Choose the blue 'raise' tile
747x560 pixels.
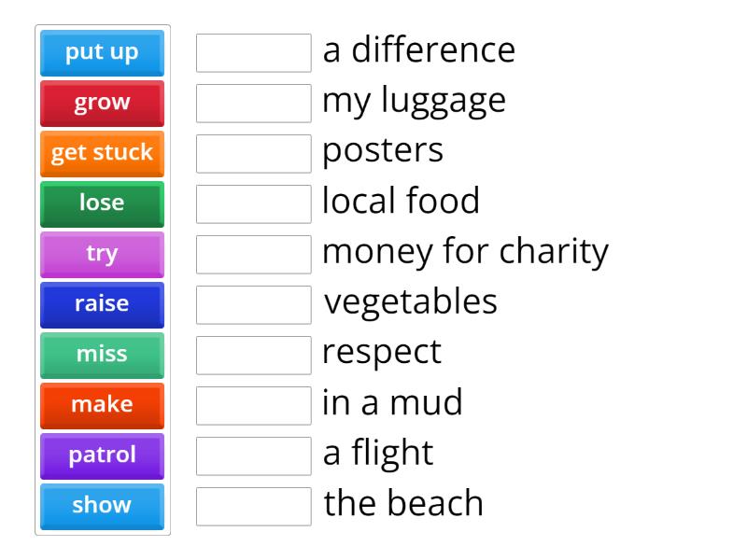[102, 305]
